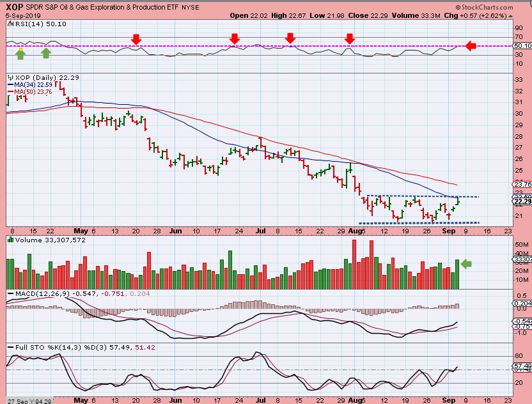This screenshot has width=532, height=404.
Task: Click the MACD legend line icon
Action: coord(10,293)
